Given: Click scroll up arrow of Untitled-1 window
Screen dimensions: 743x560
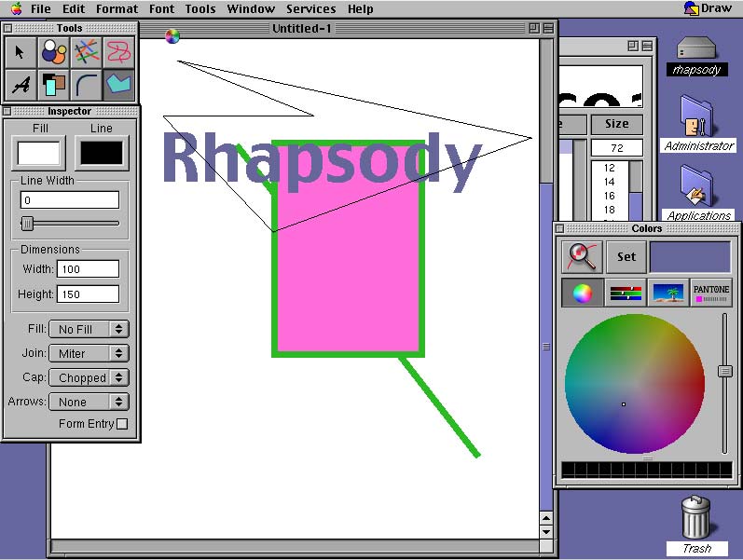Looking at the screenshot, I should pyautogui.click(x=546, y=518).
